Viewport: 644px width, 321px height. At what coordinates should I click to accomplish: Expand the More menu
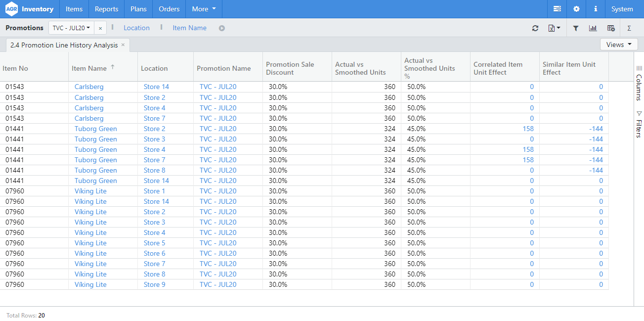(x=204, y=9)
